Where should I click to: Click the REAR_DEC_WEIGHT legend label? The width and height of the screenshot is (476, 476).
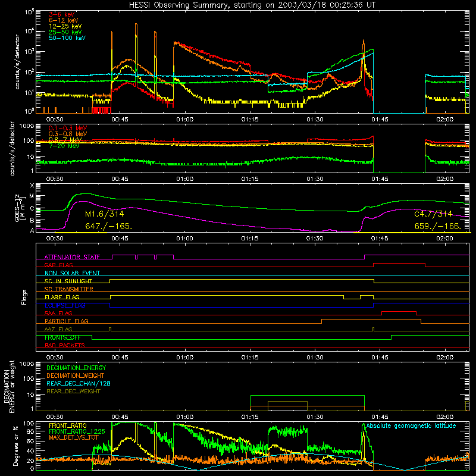coord(73,392)
